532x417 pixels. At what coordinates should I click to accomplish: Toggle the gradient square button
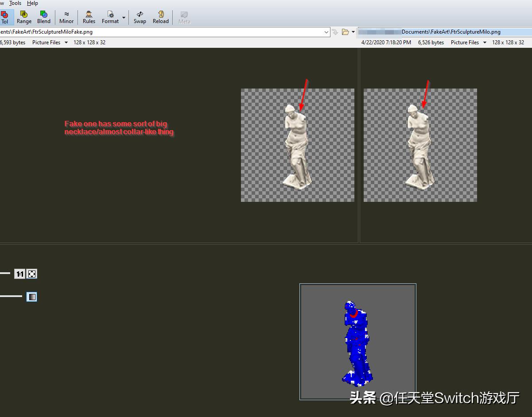pos(32,297)
